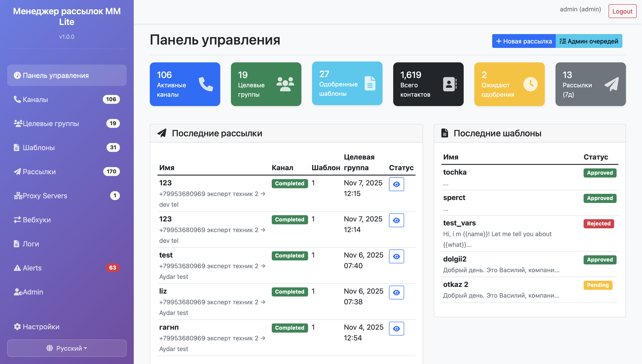The width and height of the screenshot is (642, 364).
Task: Open the tochka template link
Action: (455, 172)
